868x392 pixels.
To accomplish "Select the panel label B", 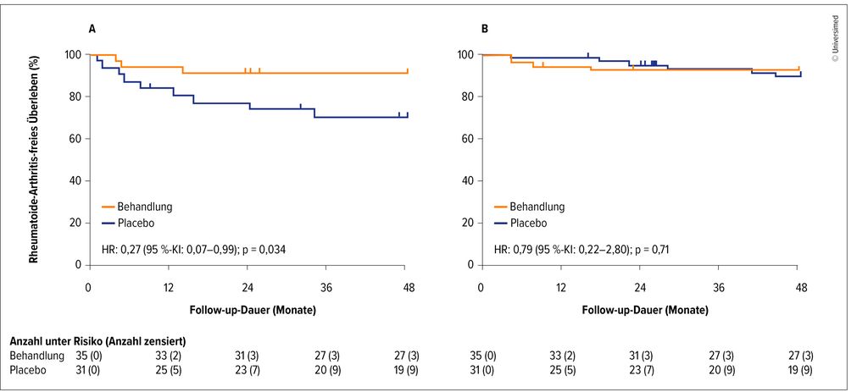I will point(485,29).
